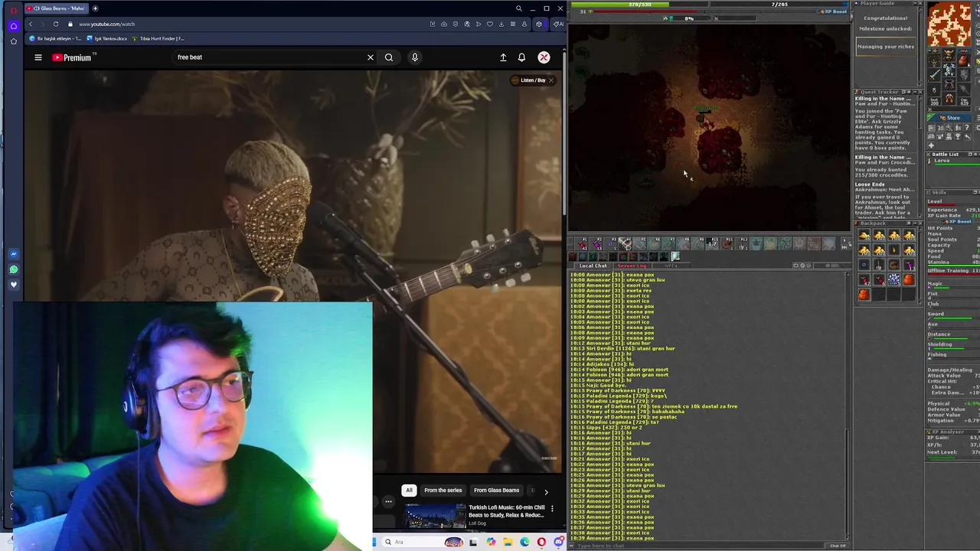Screen dimensions: 980x551
Task: Open Discord from the taskbar
Action: 558,542
